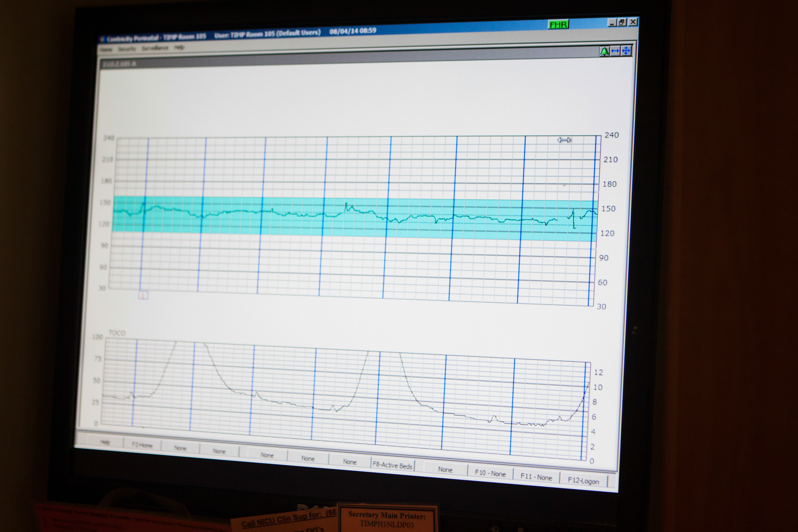Image resolution: width=798 pixels, height=532 pixels.
Task: Open the Help menu in menu bar
Action: (179, 47)
